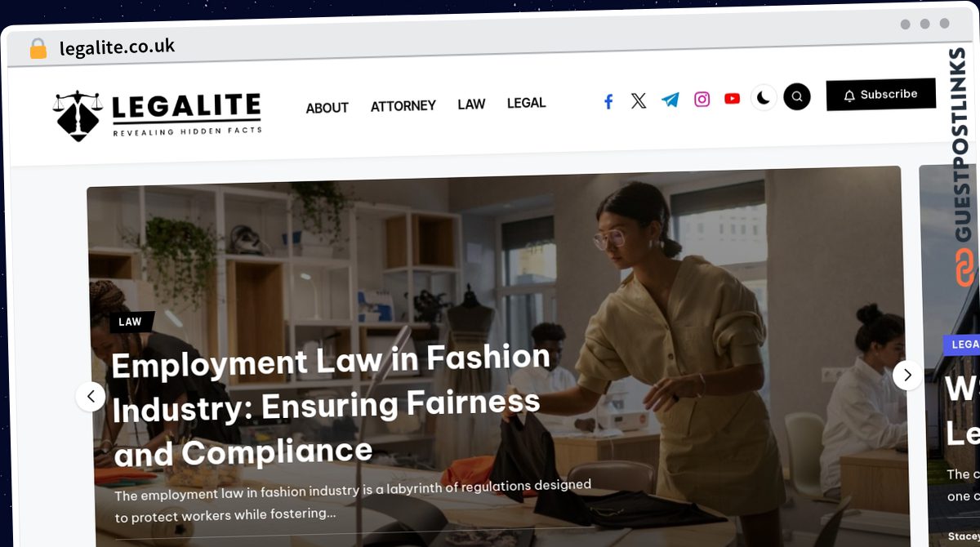The image size is (980, 547).
Task: Open the Telegram social icon
Action: (670, 100)
